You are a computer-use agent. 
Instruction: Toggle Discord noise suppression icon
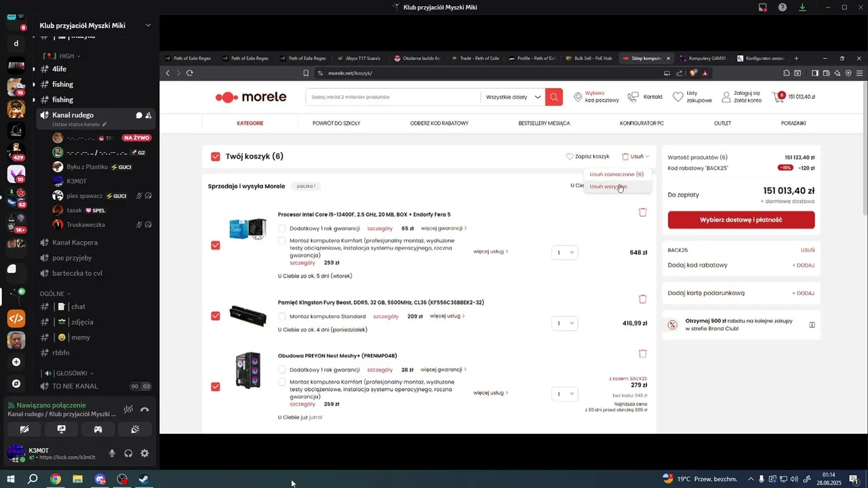click(x=128, y=409)
